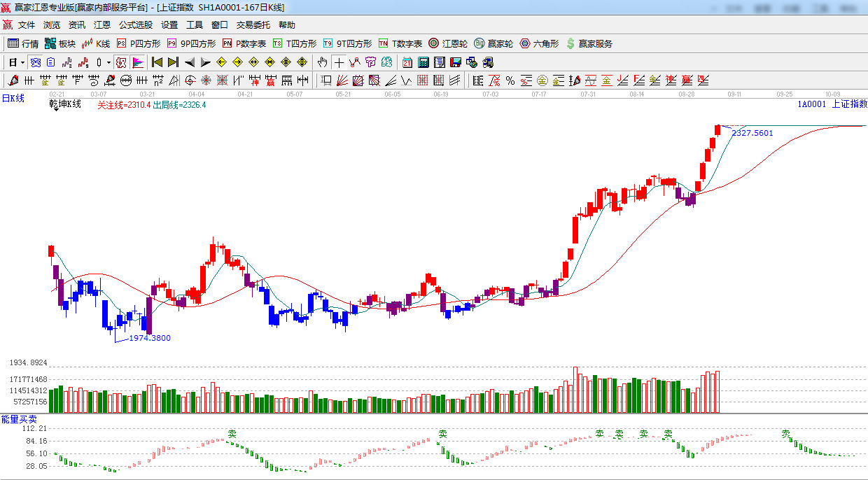Click the floppy disk save icon
The height and width of the screenshot is (480, 868).
coord(456,62)
